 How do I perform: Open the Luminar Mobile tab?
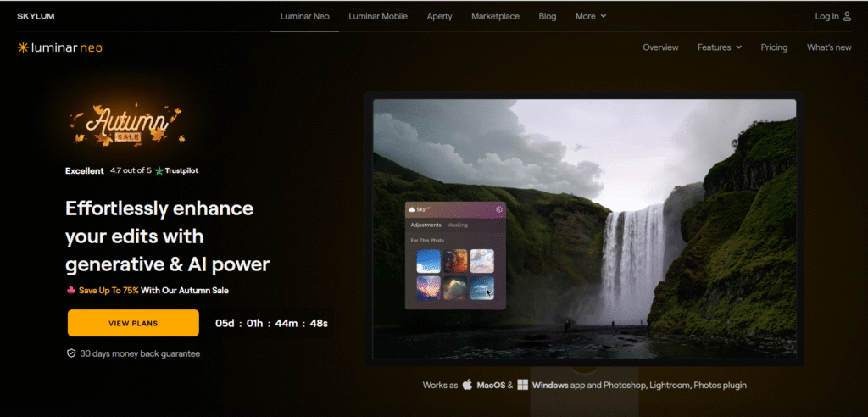378,16
